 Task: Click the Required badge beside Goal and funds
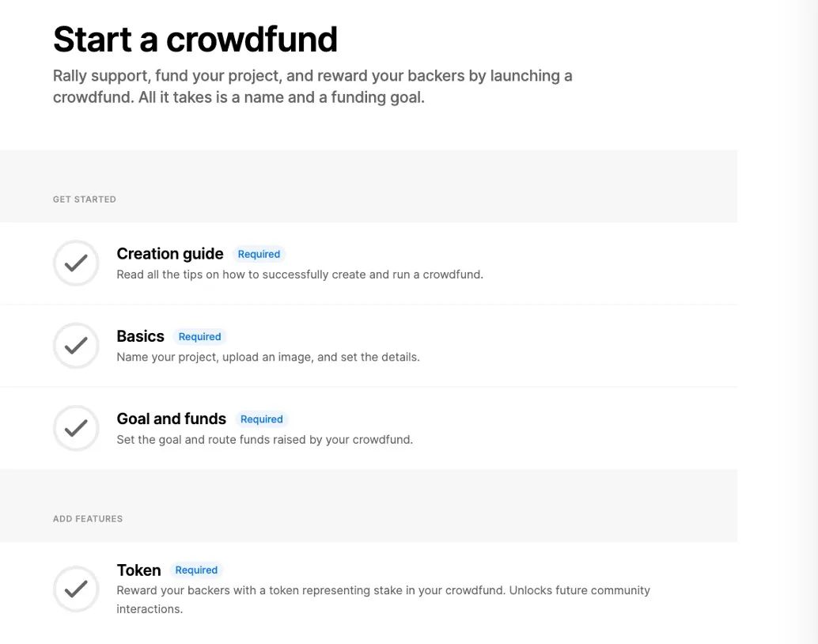pos(261,419)
